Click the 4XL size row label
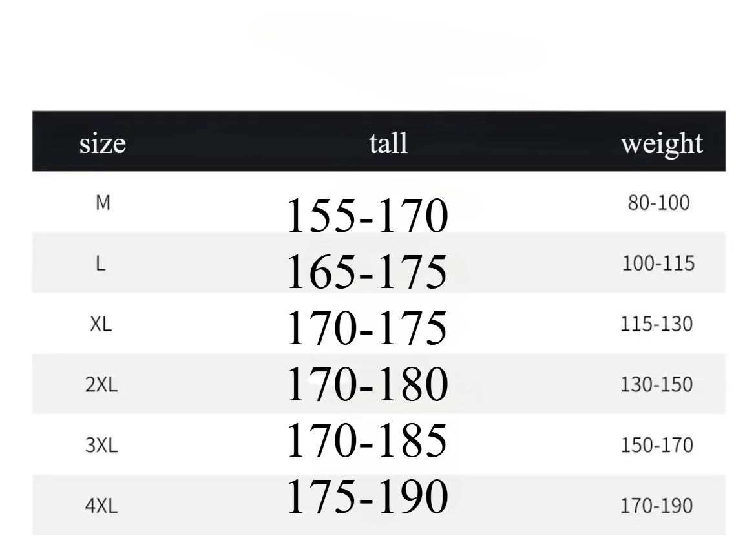Image resolution: width=756 pixels, height=558 pixels. (x=101, y=506)
